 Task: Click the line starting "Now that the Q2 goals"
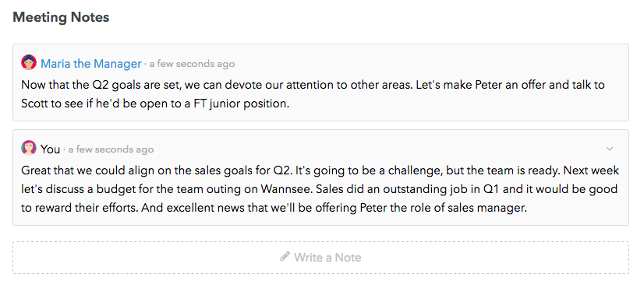tap(313, 85)
